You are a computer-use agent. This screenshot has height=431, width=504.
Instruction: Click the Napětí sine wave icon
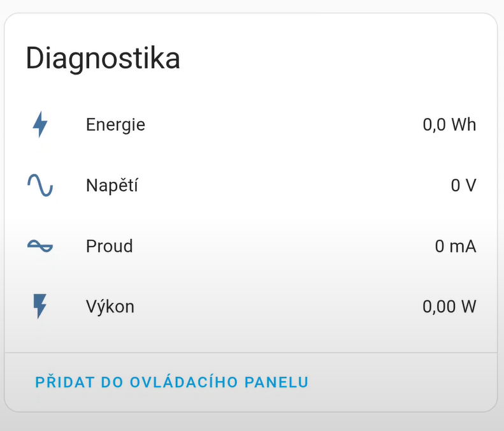coord(40,186)
